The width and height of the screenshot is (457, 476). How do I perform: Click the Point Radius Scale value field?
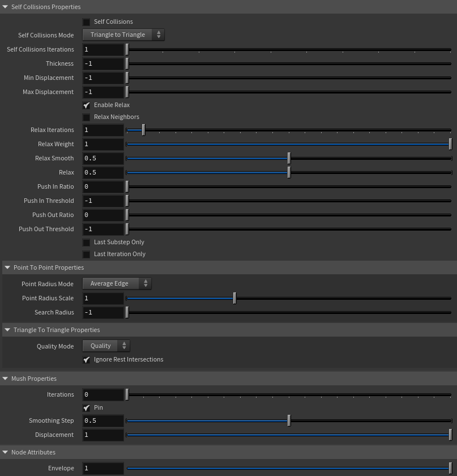point(103,299)
